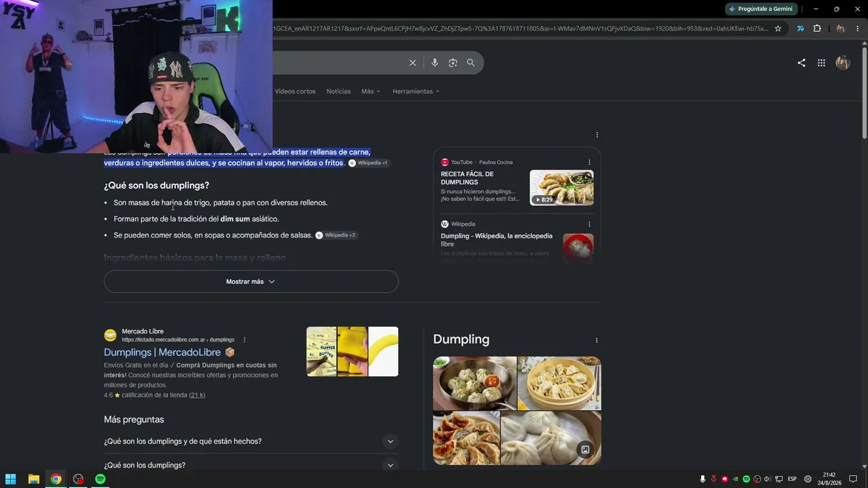Viewport: 868px width, 488px height.
Task: Click the '¿Qué son los dumplings?' overview heading
Action: pos(157,186)
